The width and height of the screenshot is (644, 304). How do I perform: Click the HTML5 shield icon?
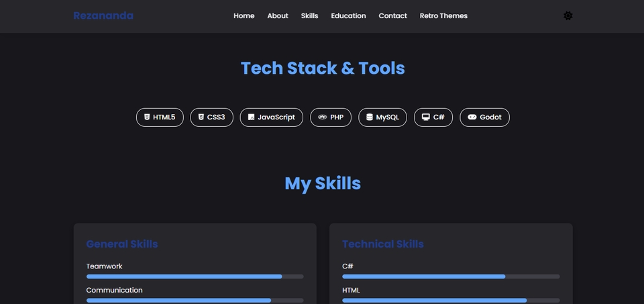(x=147, y=117)
